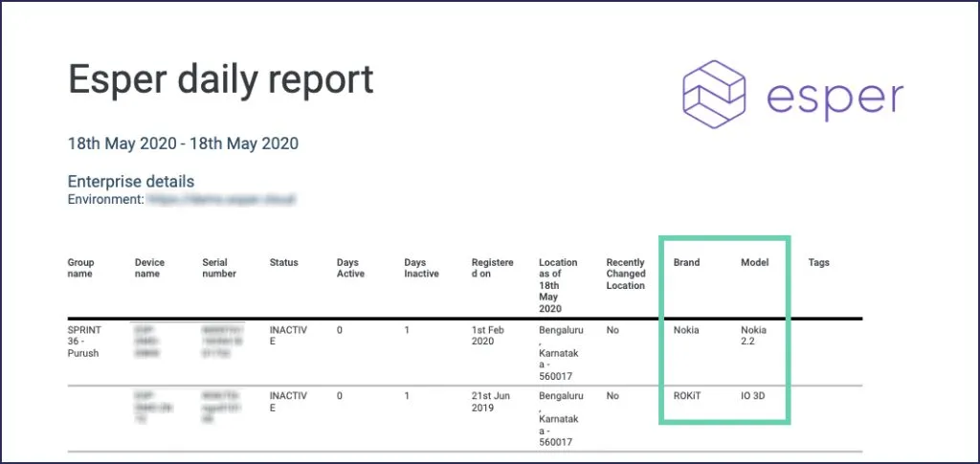
Task: Click the "Serial number" column header
Action: click(219, 268)
